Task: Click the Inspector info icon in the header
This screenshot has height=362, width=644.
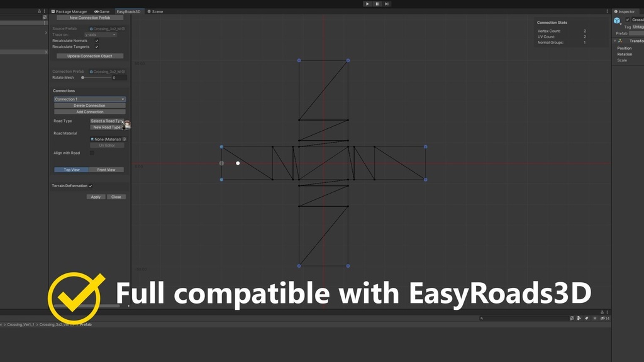Action: 616,11
